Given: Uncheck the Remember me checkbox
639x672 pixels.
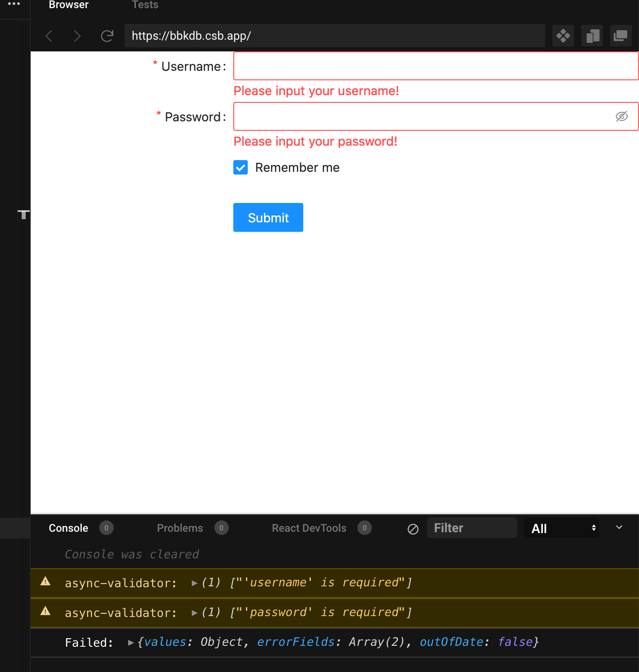Looking at the screenshot, I should point(240,167).
